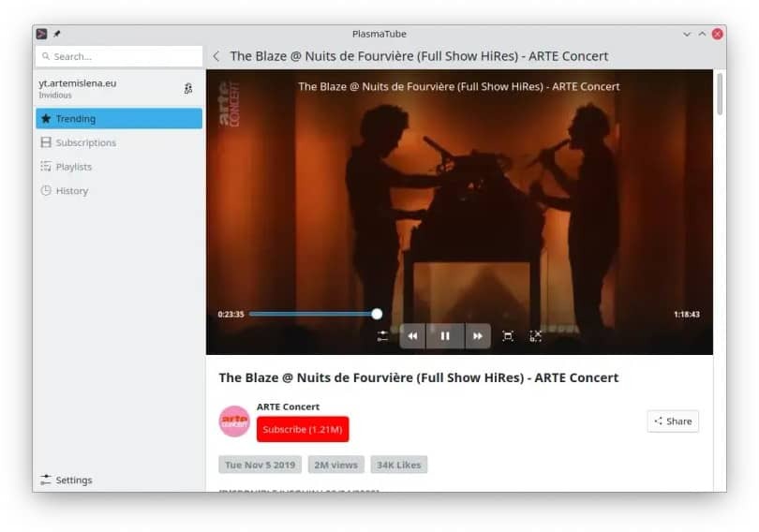Rewind with the skip backward button
Screen dimensions: 759x532
pos(412,336)
